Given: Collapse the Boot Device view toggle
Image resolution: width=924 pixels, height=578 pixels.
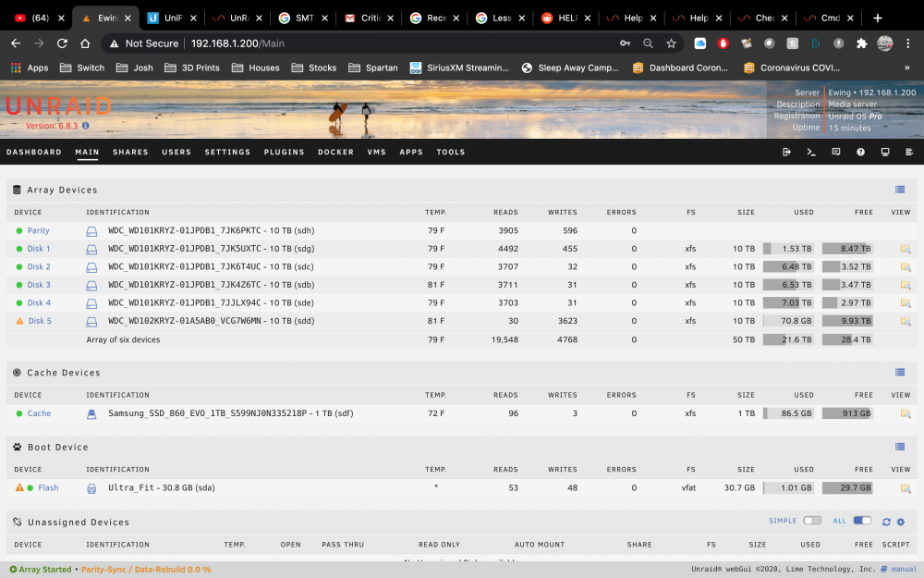Looking at the screenshot, I should click(x=900, y=447).
